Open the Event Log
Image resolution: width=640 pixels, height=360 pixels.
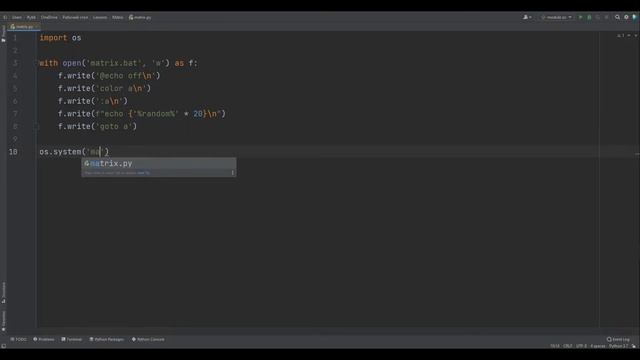618,339
